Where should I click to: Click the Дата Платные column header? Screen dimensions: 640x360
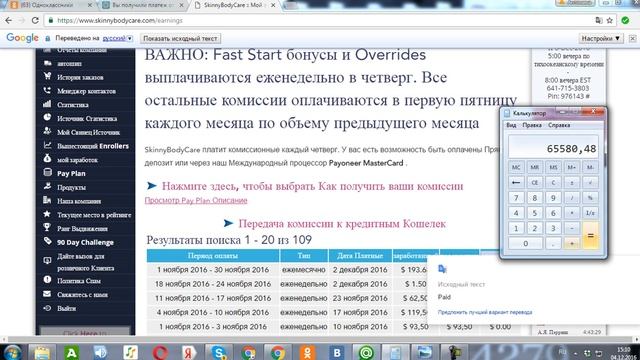pyautogui.click(x=360, y=256)
